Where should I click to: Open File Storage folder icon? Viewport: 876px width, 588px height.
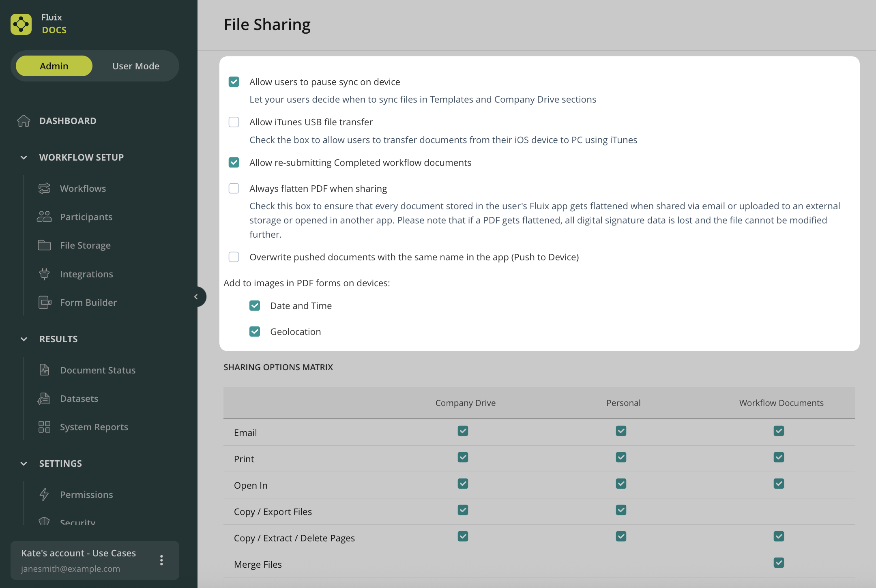coord(44,245)
